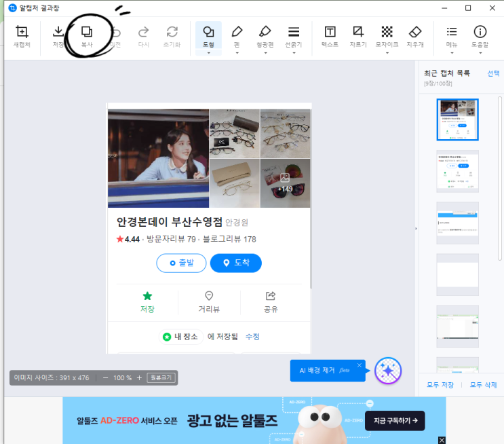Expand the 메뉴 dropdown arrow

coord(452,53)
